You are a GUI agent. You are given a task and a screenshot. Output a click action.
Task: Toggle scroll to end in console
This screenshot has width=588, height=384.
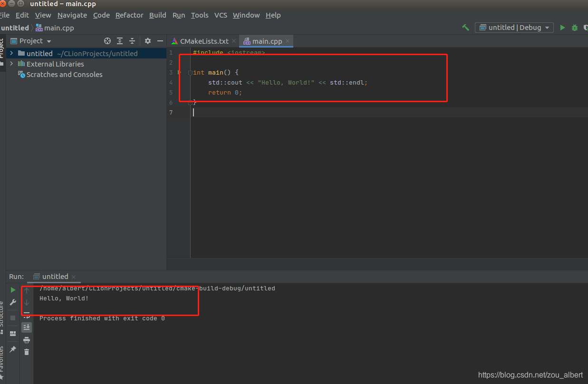[27, 327]
